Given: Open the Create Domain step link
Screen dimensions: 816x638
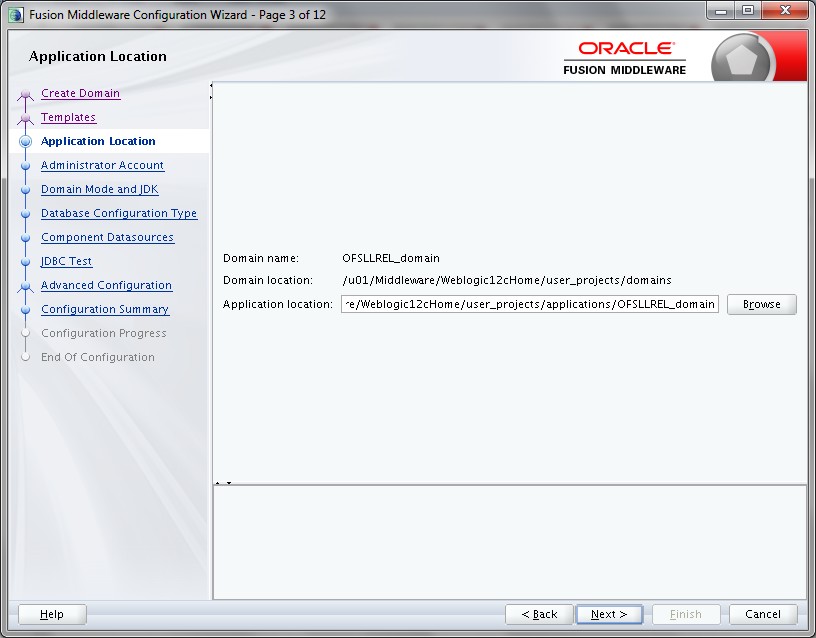Looking at the screenshot, I should 80,93.
